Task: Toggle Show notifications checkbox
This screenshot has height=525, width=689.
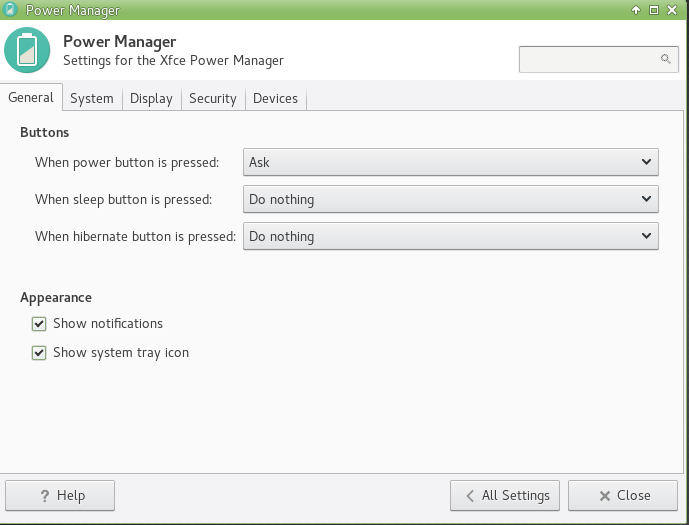Action: click(39, 324)
